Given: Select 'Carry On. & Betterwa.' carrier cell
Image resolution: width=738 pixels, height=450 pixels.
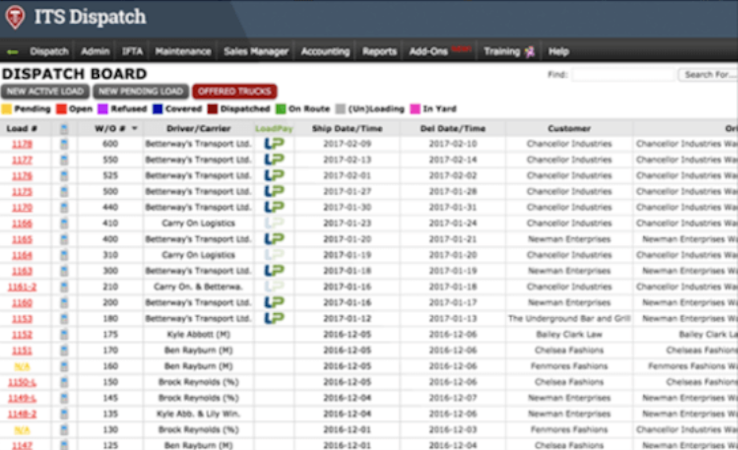Looking at the screenshot, I should [198, 287].
